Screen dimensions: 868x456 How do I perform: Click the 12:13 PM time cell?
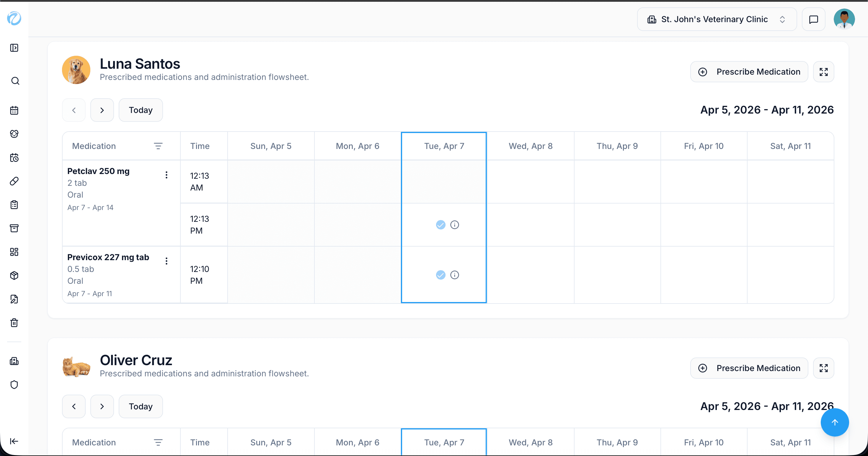[x=204, y=225]
